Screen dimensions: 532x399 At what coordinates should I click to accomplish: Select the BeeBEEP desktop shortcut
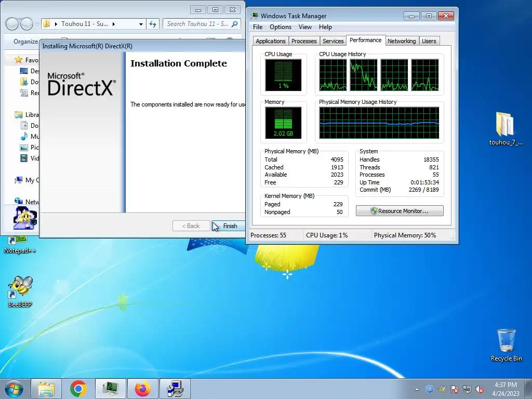coord(20,291)
